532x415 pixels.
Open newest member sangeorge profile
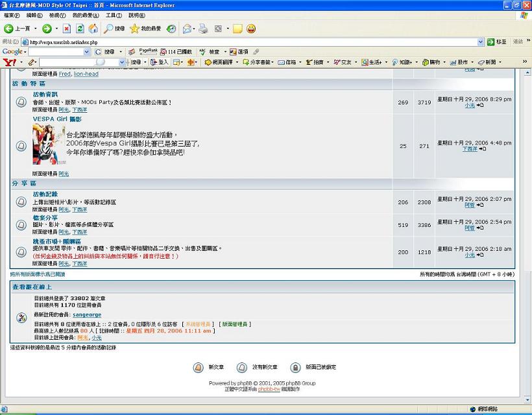(x=87, y=314)
